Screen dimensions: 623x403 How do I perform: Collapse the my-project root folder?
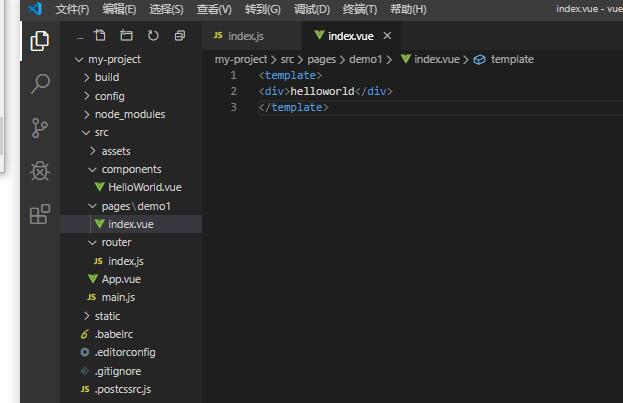(79, 60)
